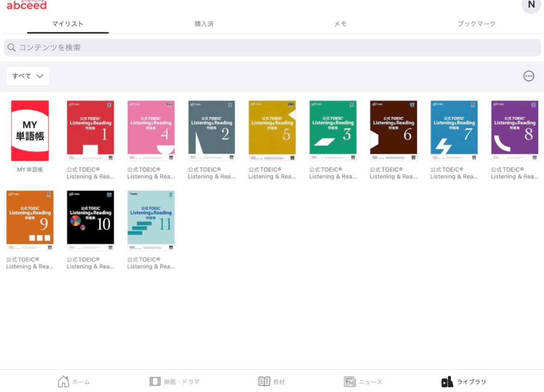Viewport: 544px width, 392px height.
Task: Switch to the ブックマーク tab
Action: point(477,24)
